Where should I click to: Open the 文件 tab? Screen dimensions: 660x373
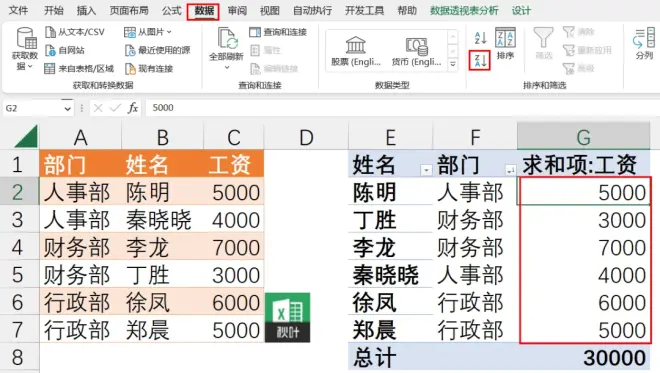(x=19, y=11)
